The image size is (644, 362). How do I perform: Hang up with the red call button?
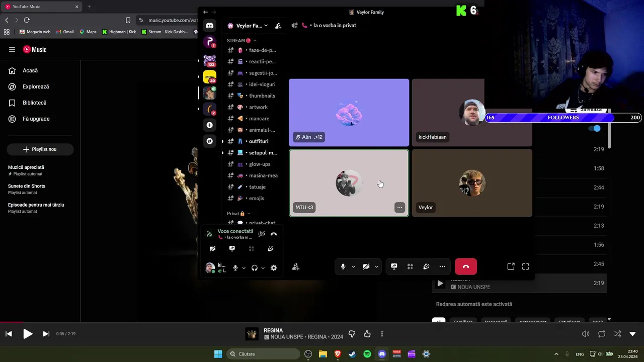pos(466,266)
